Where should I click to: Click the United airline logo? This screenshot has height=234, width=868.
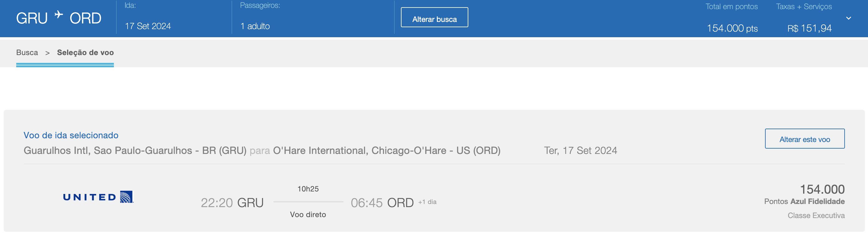coord(98,197)
